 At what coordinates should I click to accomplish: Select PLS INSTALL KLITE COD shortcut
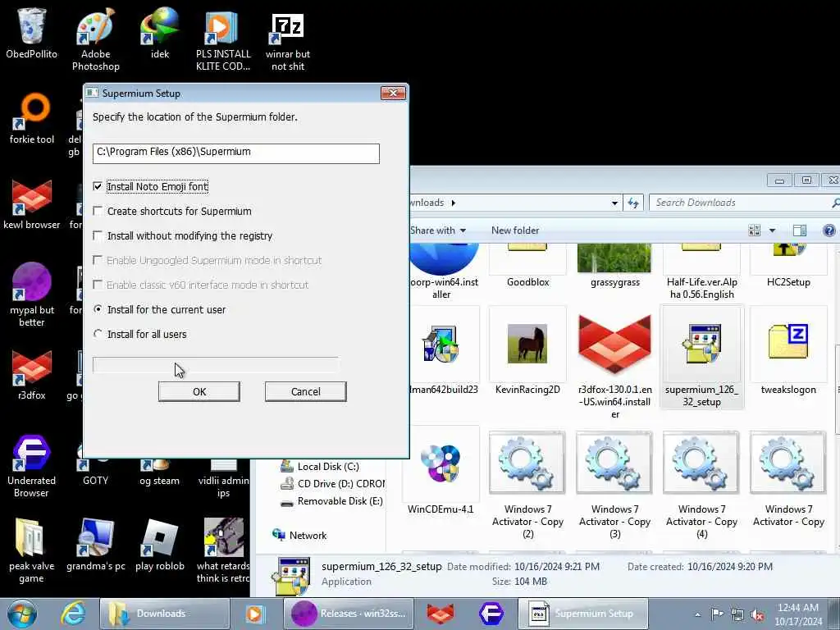(x=223, y=39)
